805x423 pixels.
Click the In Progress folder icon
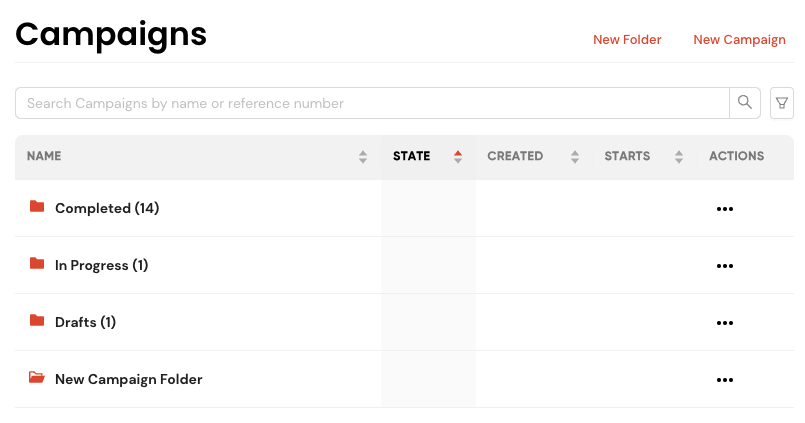pyautogui.click(x=37, y=263)
